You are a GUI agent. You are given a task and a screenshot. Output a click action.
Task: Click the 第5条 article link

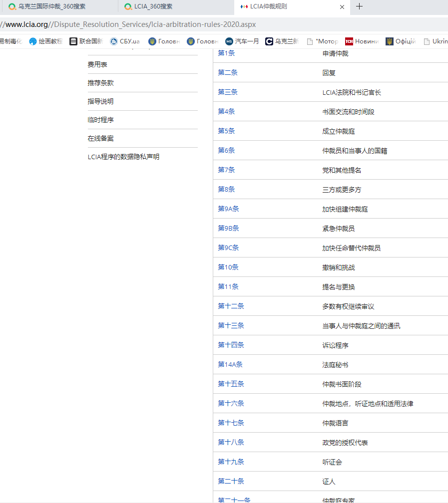[x=226, y=131]
